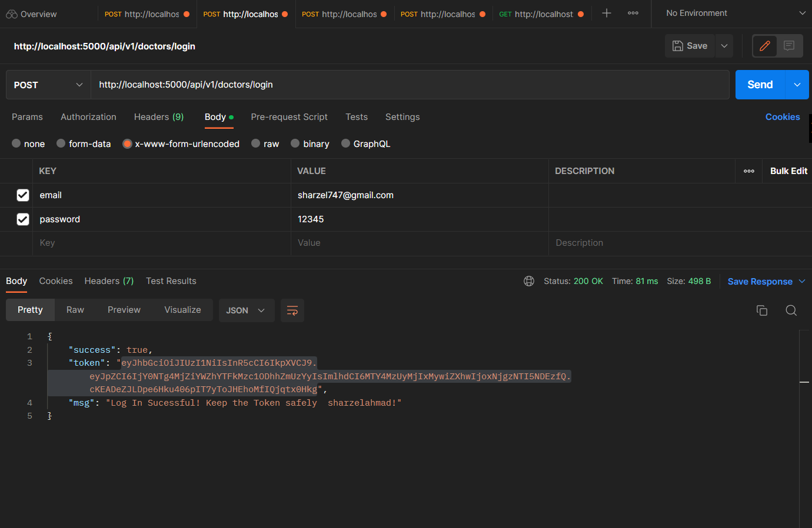Click the globe proxy icon near response status
812x528 pixels.
528,281
